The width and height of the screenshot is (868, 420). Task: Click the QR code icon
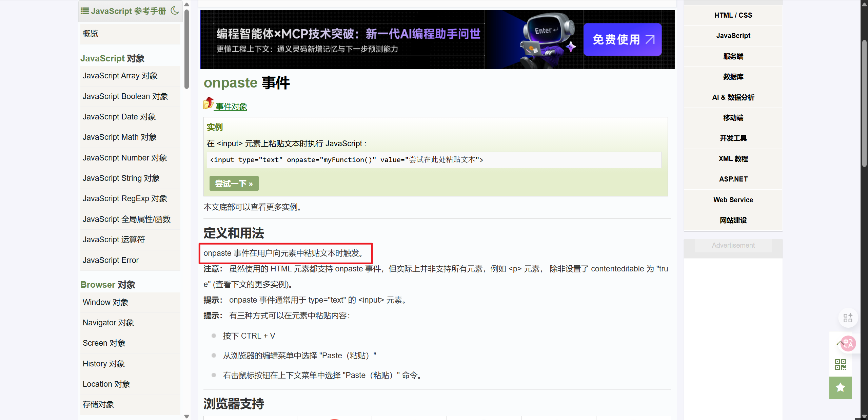click(840, 365)
